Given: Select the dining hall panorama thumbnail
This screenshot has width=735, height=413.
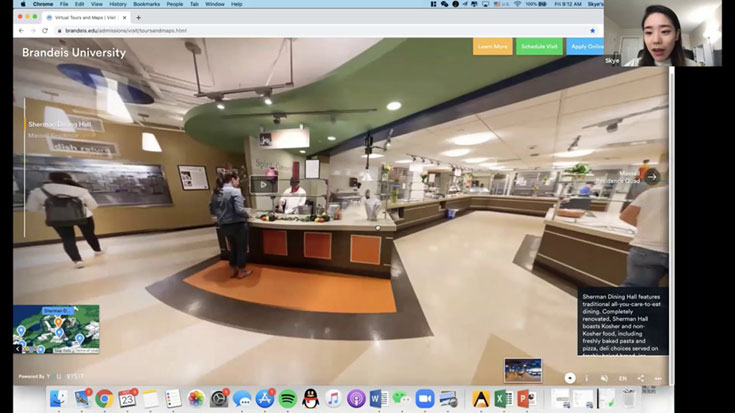Looking at the screenshot, I should pos(523,370).
